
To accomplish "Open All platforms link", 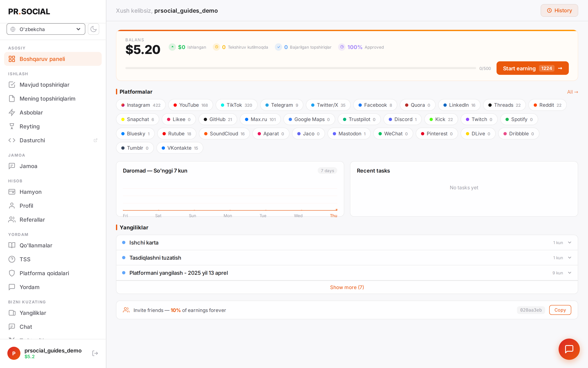I will (572, 92).
